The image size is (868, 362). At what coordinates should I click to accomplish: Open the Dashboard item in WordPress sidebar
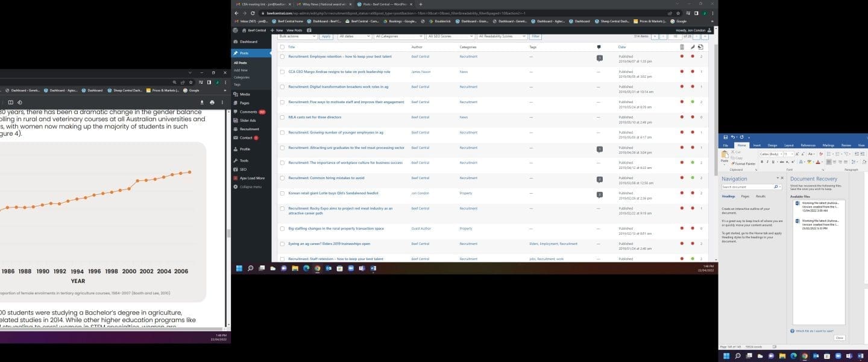[x=248, y=42]
